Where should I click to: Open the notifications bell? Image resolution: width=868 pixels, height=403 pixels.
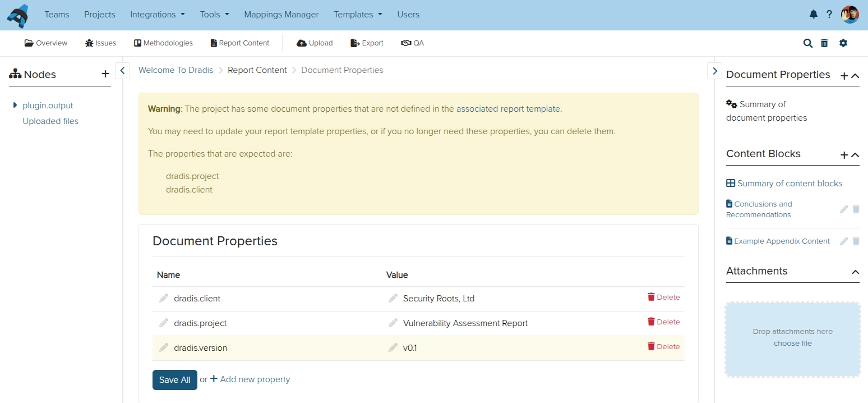pos(814,15)
